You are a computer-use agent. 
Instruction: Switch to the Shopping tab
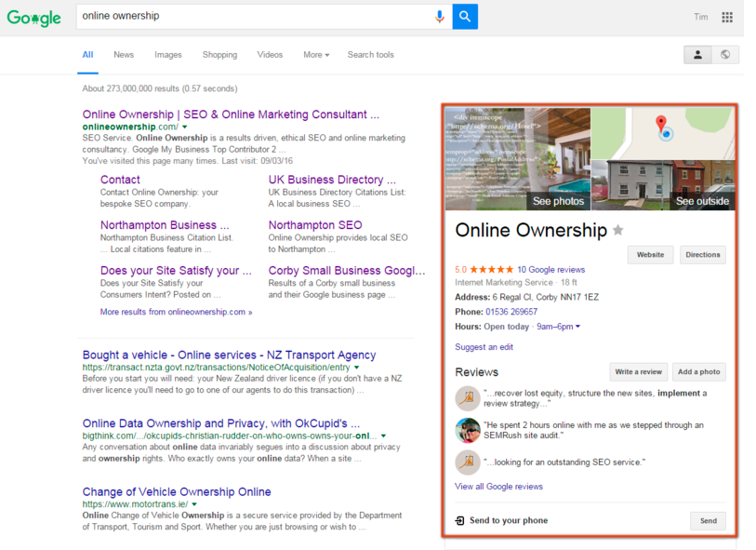pos(219,55)
